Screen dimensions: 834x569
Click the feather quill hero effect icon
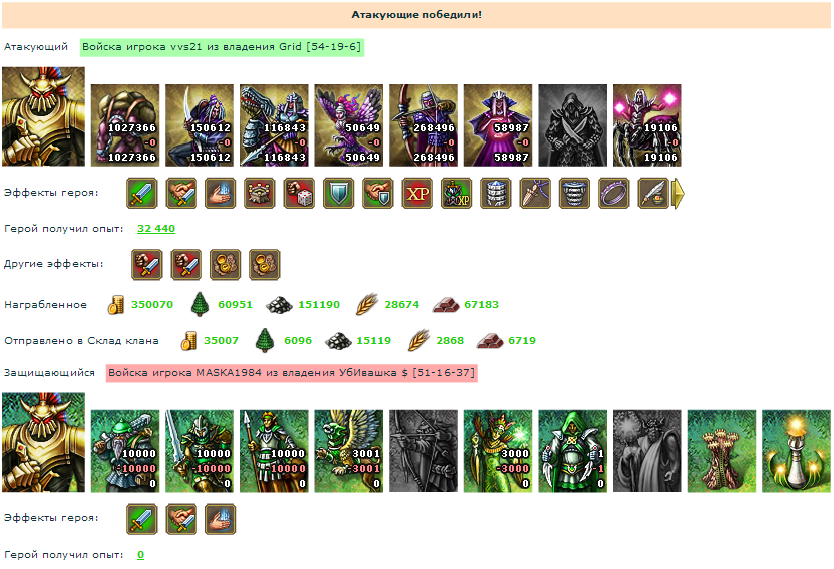click(x=653, y=193)
